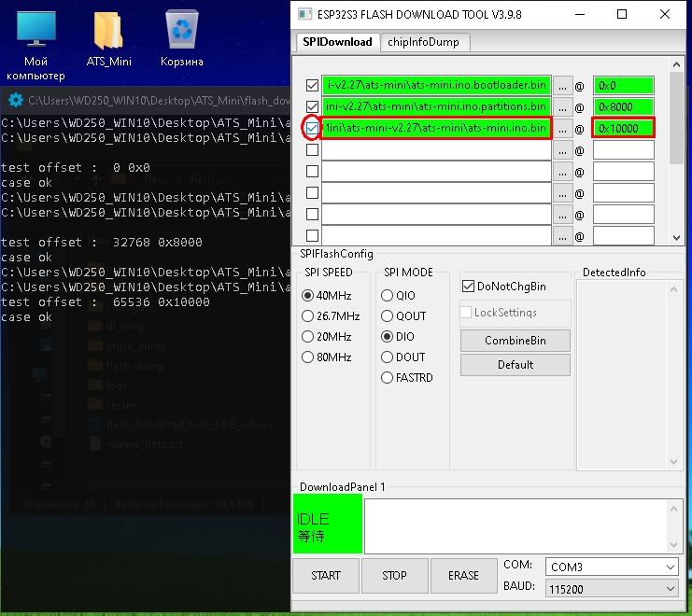Click the STOP button
Screen dimensions: 692x616
394,576
